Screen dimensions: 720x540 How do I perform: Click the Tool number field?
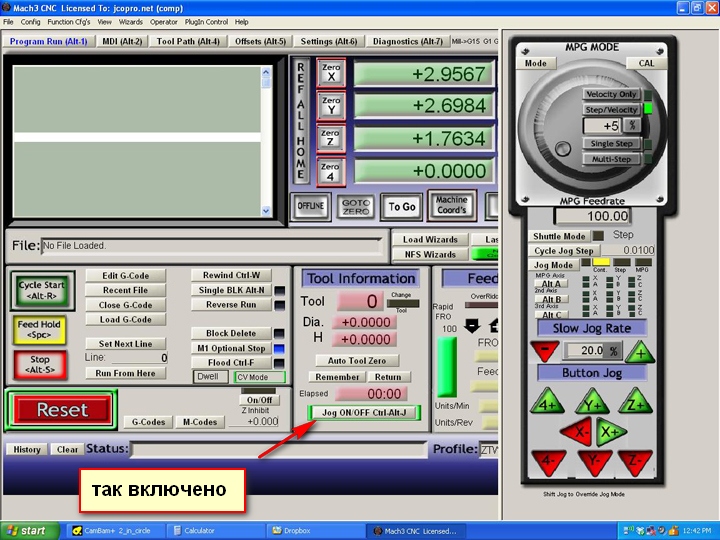point(358,301)
